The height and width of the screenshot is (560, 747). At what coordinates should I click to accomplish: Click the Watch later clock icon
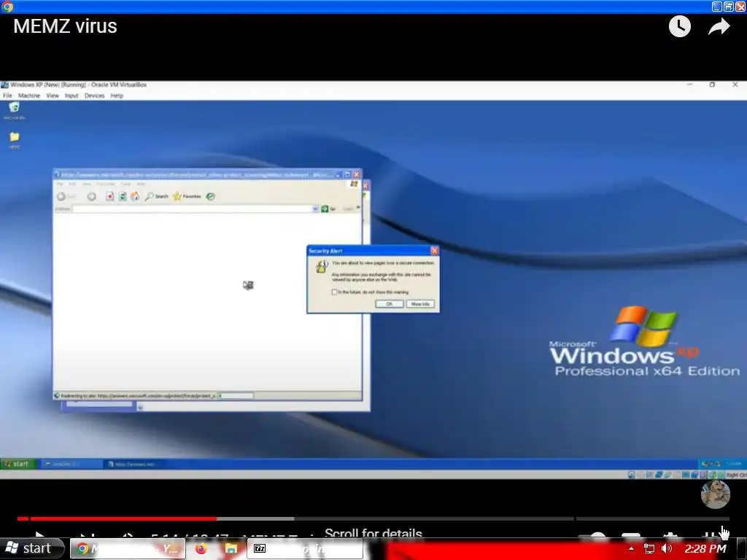tap(680, 26)
